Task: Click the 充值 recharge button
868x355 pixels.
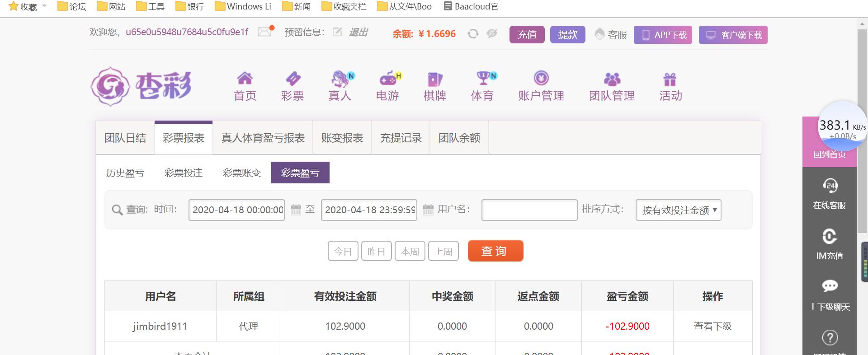Action: point(527,35)
